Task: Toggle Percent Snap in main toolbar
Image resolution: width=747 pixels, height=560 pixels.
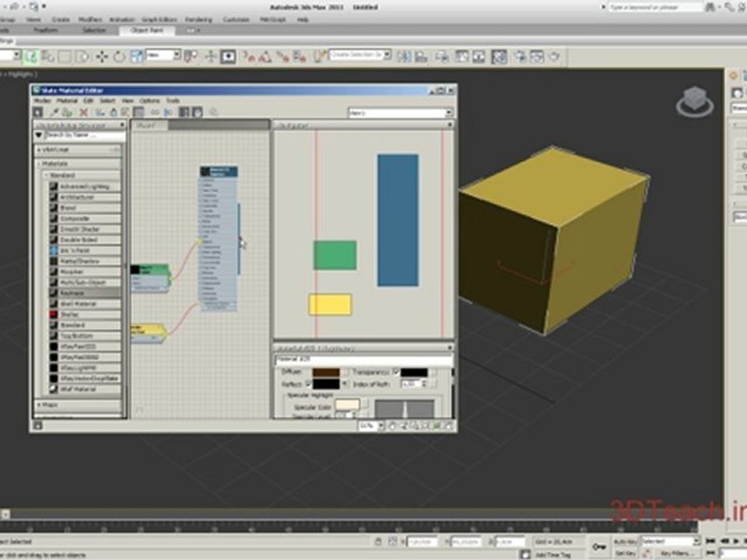Action: click(x=283, y=57)
